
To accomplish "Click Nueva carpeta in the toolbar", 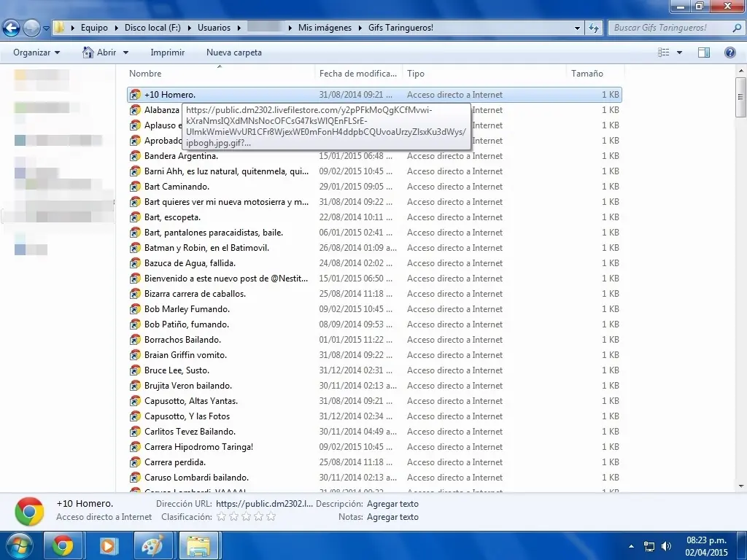I will (234, 52).
